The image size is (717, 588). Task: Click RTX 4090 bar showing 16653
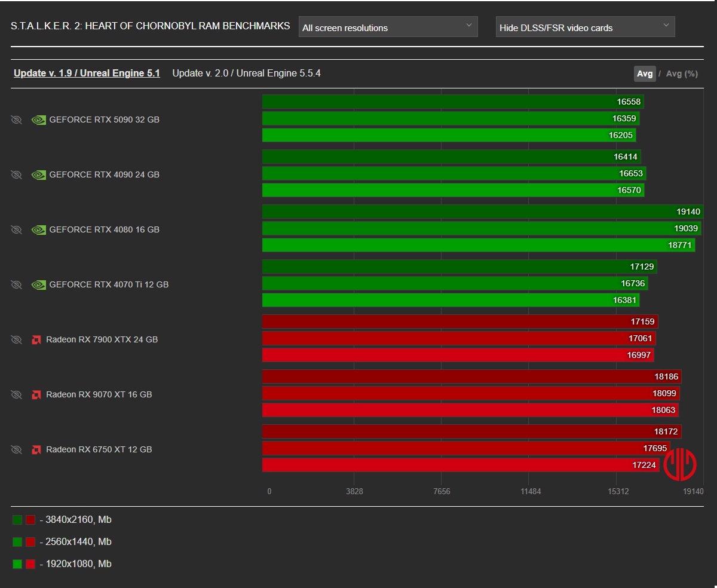point(454,173)
